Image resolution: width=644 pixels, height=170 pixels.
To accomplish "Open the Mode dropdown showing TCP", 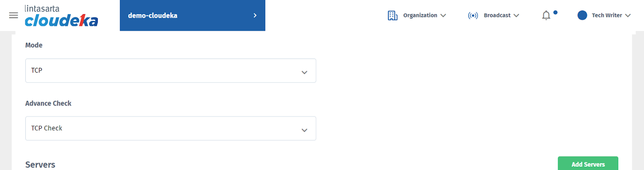I will coord(165,70).
